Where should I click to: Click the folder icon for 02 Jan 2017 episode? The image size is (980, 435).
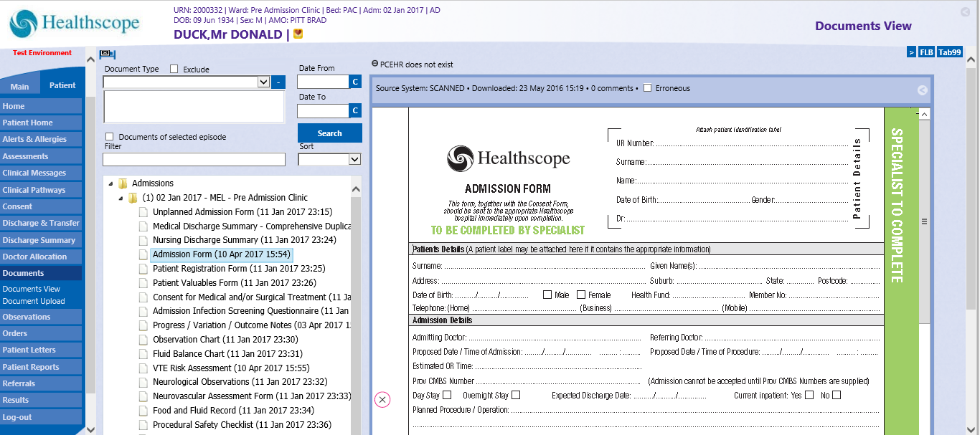tap(133, 198)
